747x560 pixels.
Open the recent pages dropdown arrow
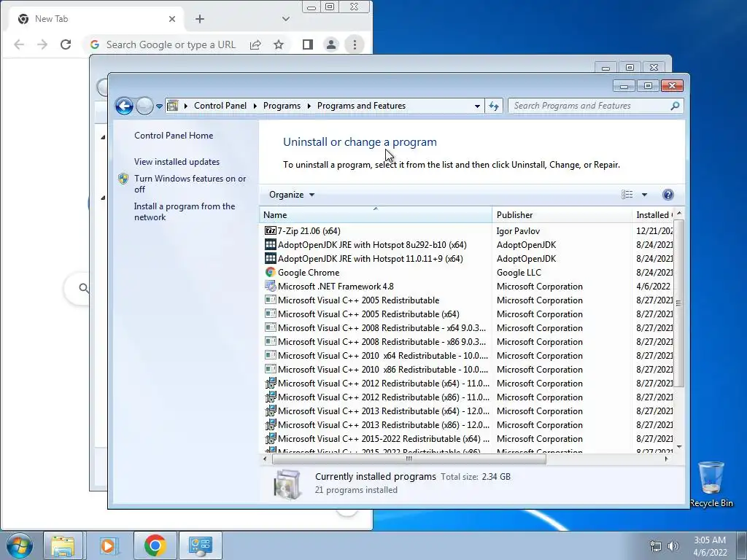(x=159, y=106)
